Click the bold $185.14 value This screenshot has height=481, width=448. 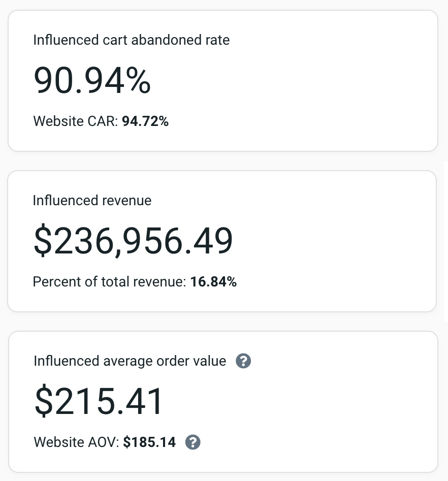coord(150,442)
